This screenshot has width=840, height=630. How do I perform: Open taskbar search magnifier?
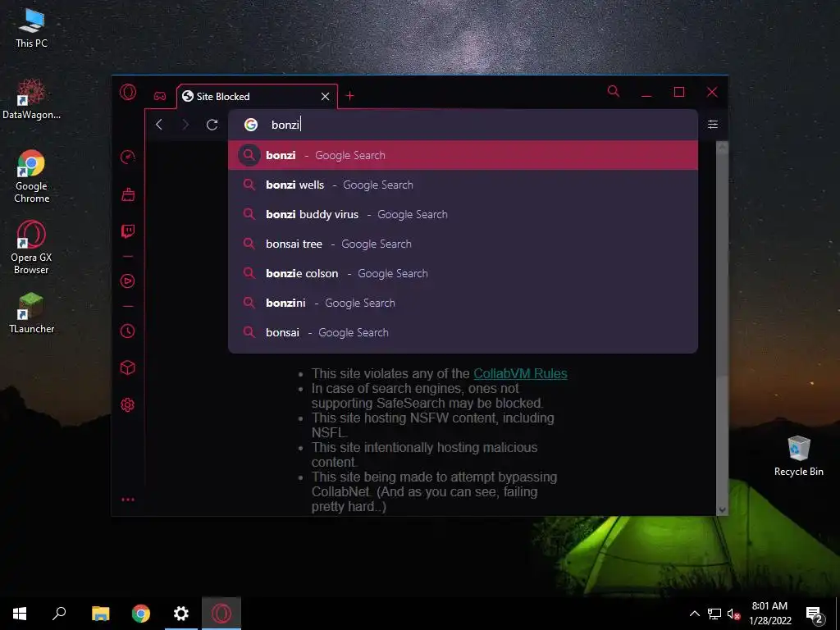[x=59, y=614]
